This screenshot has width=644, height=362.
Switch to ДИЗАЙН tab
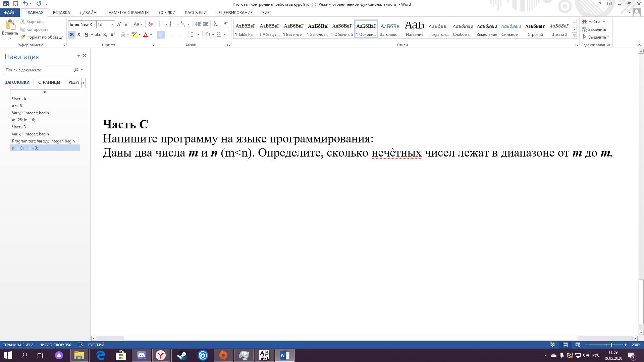click(88, 12)
